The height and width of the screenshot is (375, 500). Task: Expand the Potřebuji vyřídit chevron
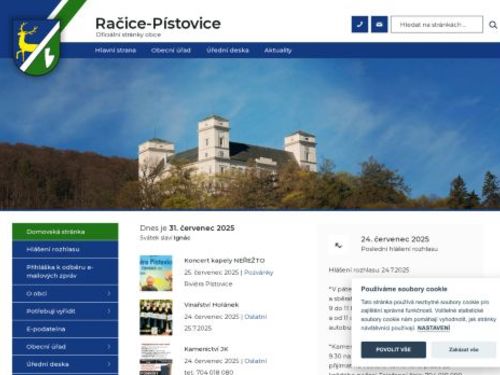point(109,311)
